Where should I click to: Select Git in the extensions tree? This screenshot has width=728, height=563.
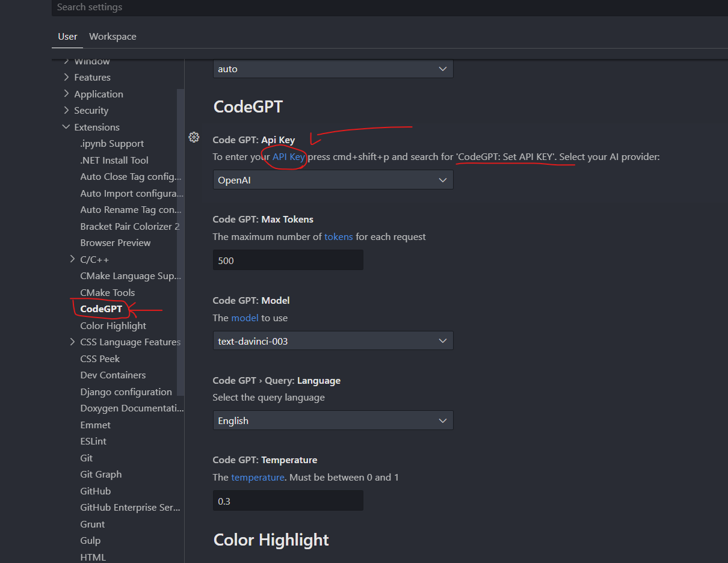click(87, 458)
